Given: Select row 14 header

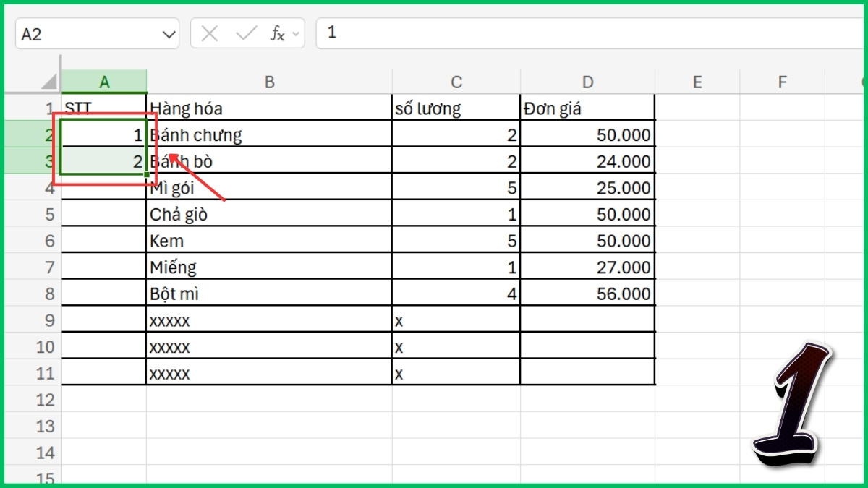Looking at the screenshot, I should (33, 453).
